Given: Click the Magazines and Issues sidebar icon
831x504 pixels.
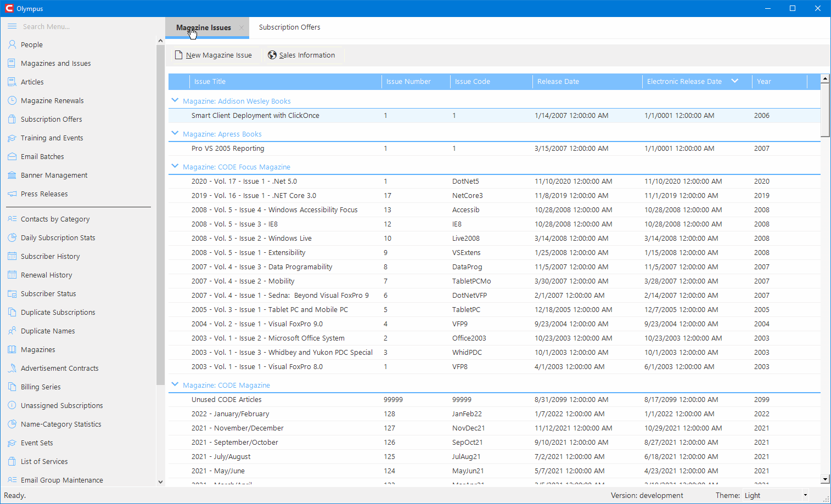Looking at the screenshot, I should click(12, 63).
